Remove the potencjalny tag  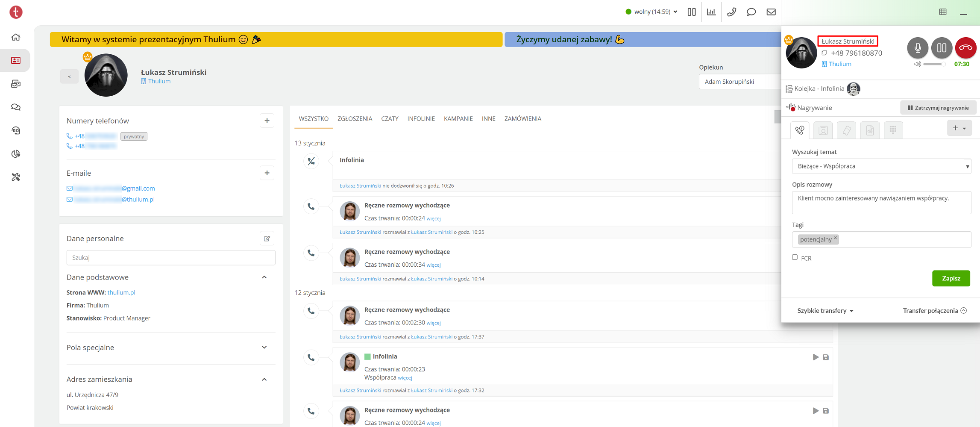click(835, 238)
